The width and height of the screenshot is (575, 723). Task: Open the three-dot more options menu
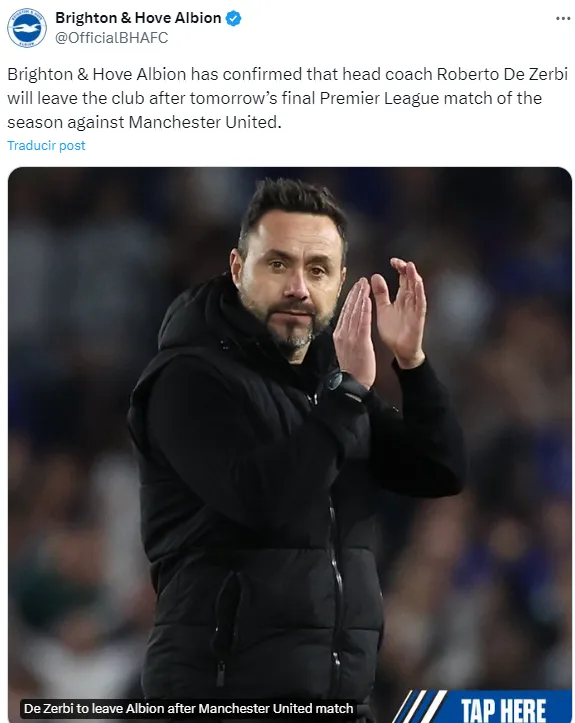coord(563,18)
